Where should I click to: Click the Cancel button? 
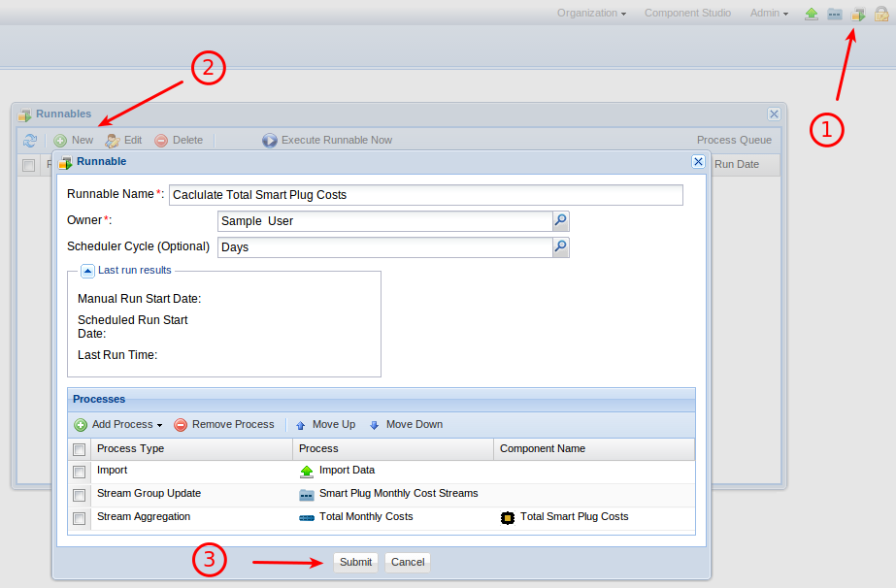408,563
